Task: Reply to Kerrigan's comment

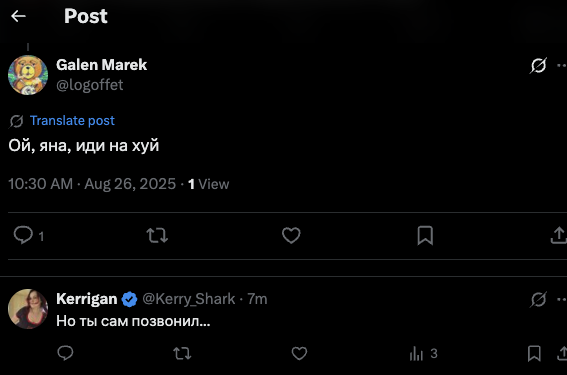Action: [65, 353]
